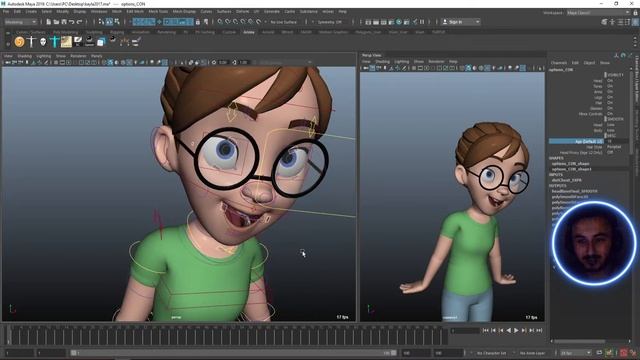The height and width of the screenshot is (360, 640).
Task: Open the Deform menu
Action: (x=242, y=11)
